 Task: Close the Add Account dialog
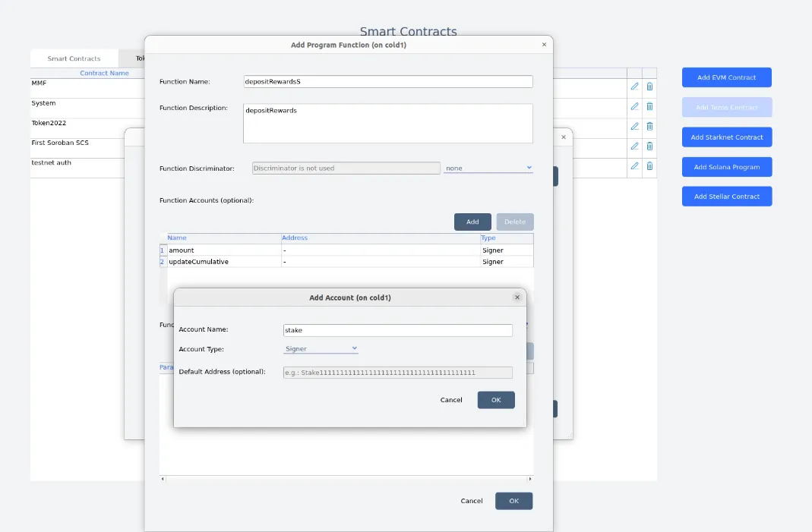point(517,297)
